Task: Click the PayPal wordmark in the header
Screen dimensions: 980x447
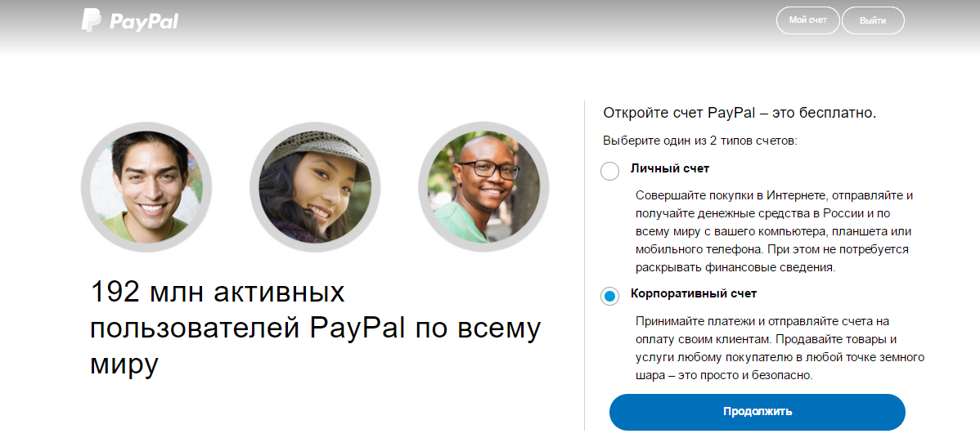Action: point(144,22)
